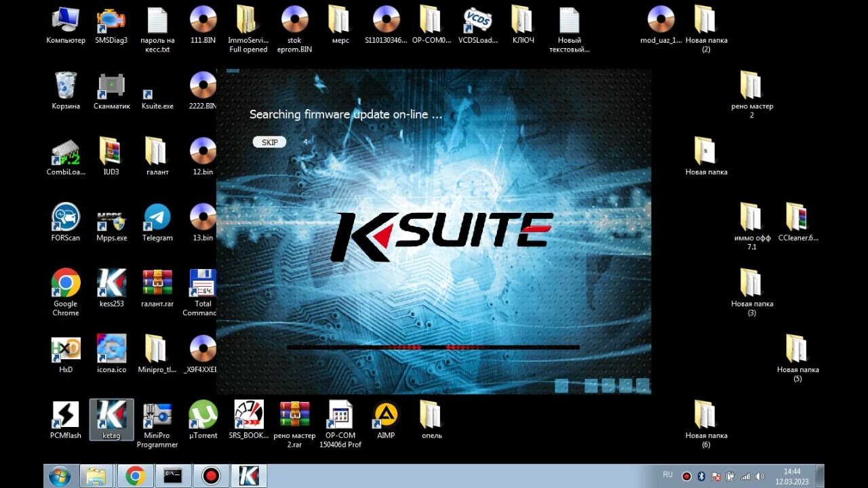
Task: Select the рено мастер 2 folder
Action: click(x=752, y=95)
